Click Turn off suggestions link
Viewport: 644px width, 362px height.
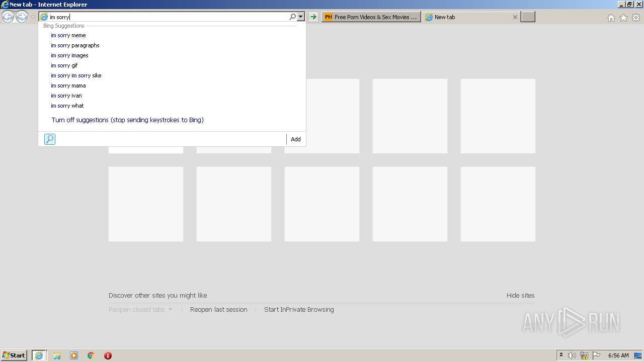(x=127, y=120)
